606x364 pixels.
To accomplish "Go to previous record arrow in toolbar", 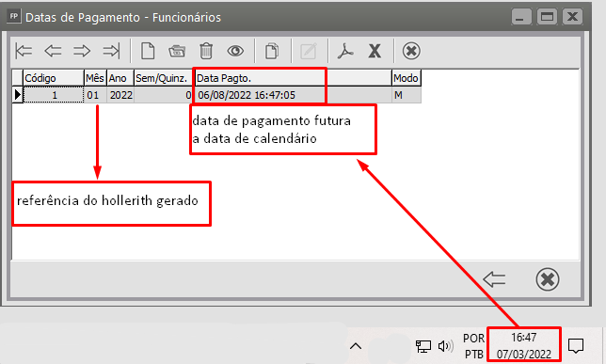I will tap(53, 51).
